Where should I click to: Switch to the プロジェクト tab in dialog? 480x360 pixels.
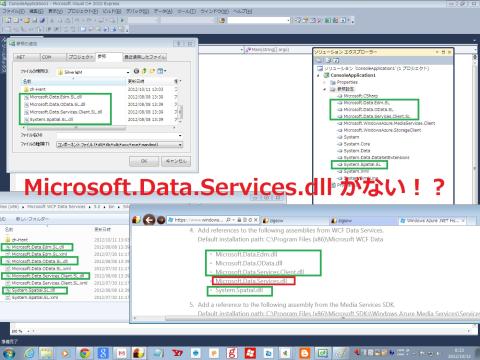coord(81,57)
